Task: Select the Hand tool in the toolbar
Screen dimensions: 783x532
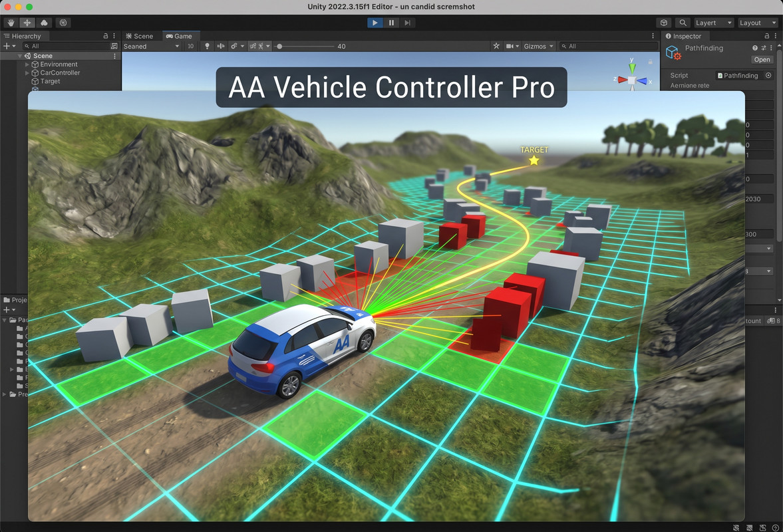Action: click(11, 23)
